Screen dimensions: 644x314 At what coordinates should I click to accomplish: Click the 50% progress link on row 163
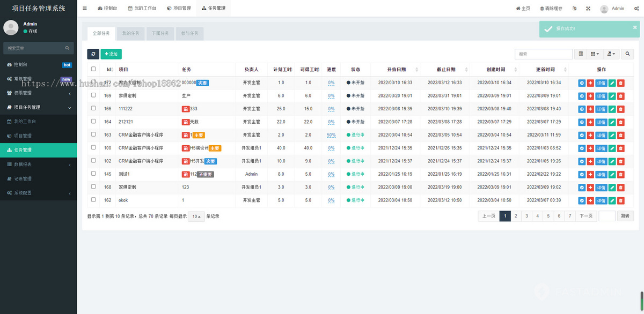(331, 134)
